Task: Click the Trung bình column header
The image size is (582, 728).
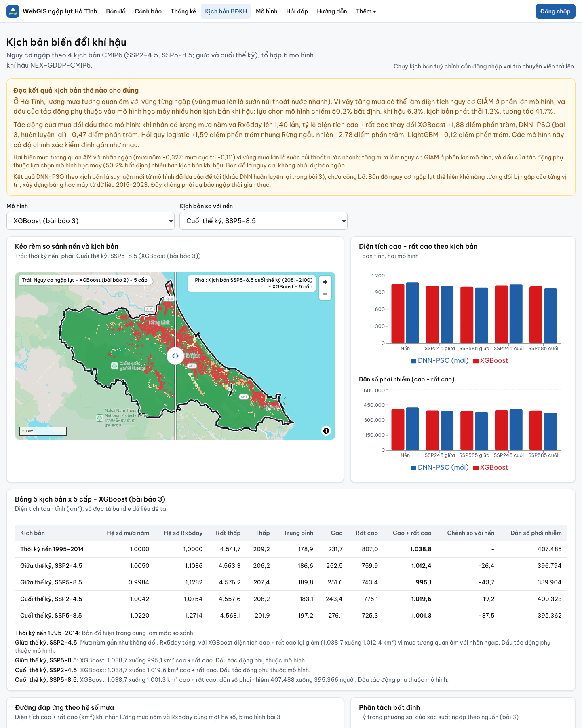Action: point(298,533)
